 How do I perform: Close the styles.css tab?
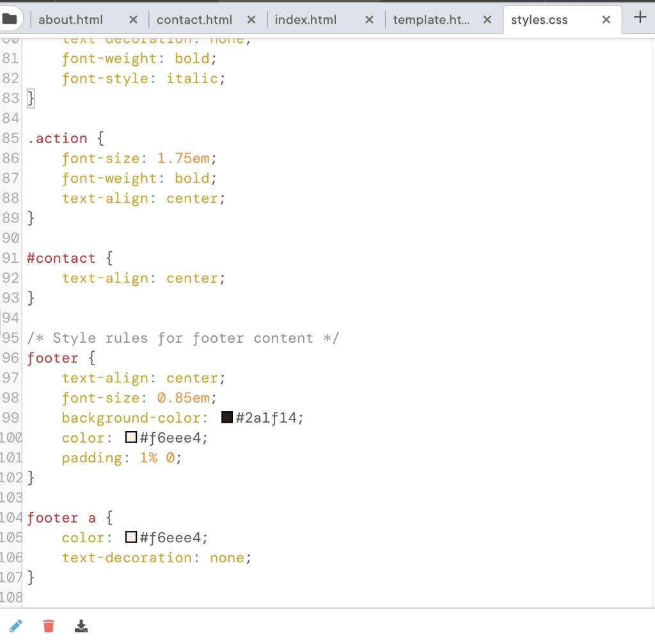pos(606,20)
